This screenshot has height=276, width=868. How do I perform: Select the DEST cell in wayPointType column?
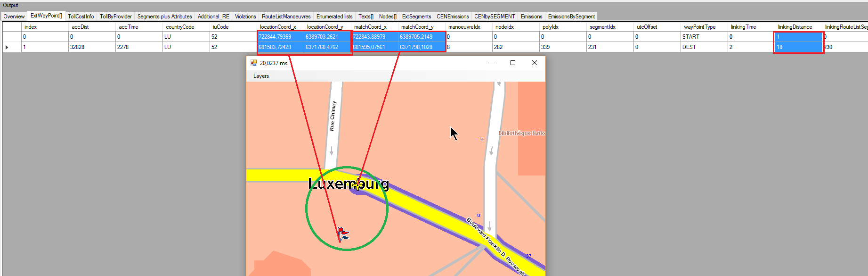[x=689, y=47]
